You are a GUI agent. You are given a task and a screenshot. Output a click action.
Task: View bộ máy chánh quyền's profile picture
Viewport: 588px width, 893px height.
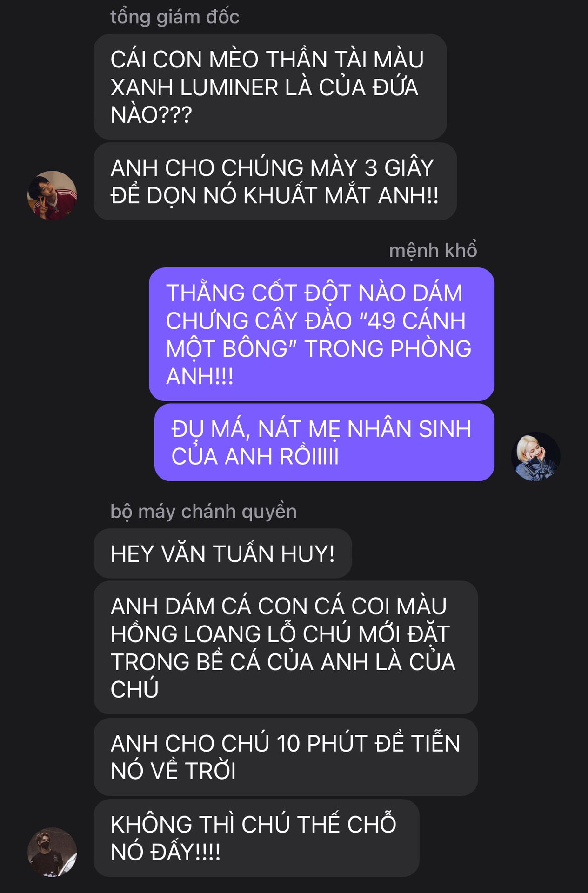point(52,852)
